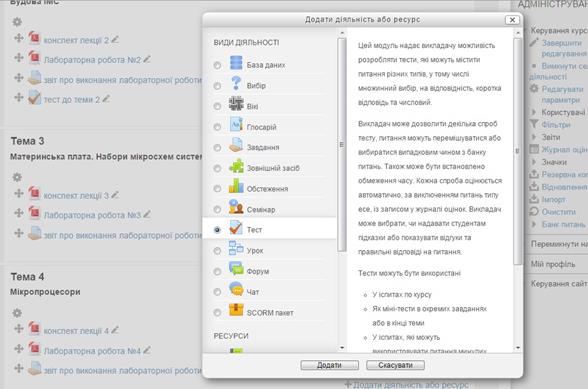Screen dimensions: 588x389
Task: Click the SCORM пакет box icon
Action: tap(236, 310)
